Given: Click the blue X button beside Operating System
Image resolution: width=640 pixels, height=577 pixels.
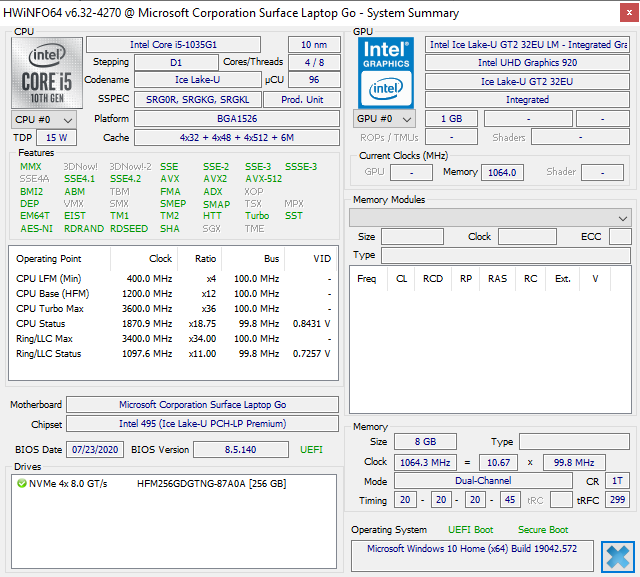Looking at the screenshot, I should click(x=618, y=557).
